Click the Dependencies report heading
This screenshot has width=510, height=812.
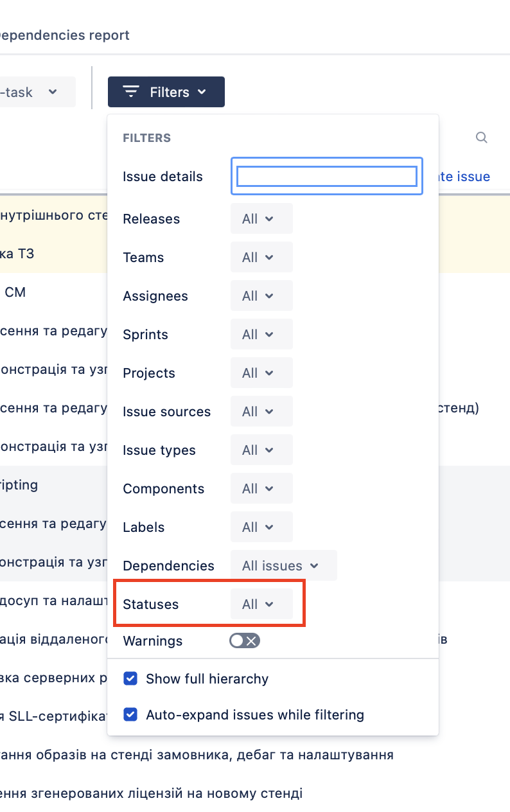tap(64, 35)
